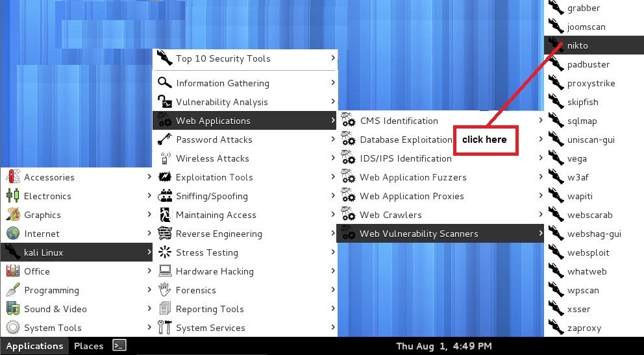The image size is (644, 355).
Task: Click the Hardware Hacking laptop icon
Action: (165, 271)
